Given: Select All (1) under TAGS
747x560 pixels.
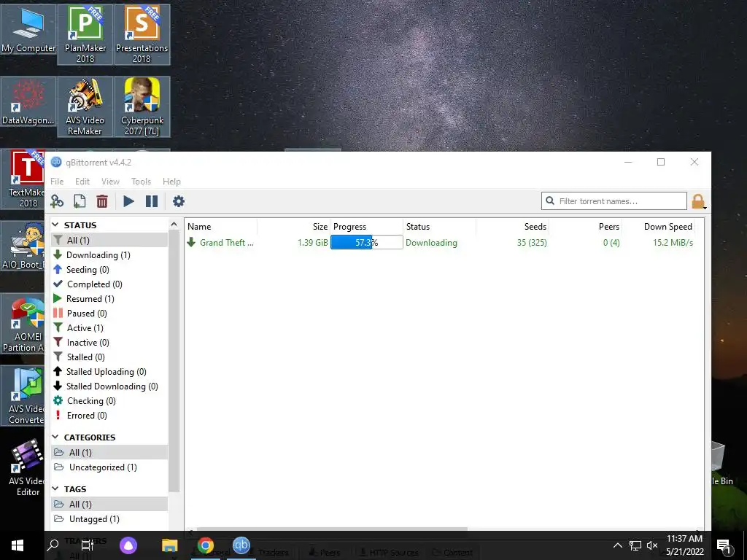Looking at the screenshot, I should [x=109, y=504].
